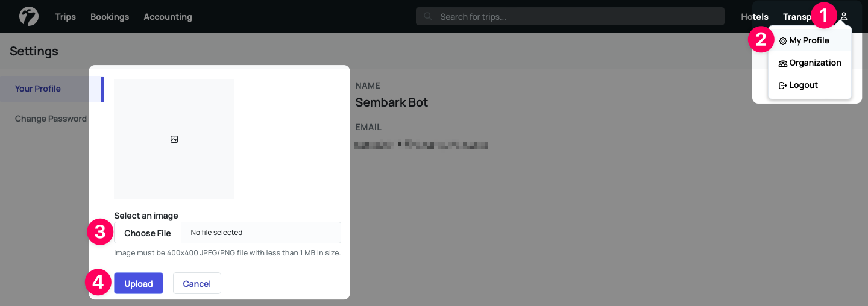The image size is (868, 306).
Task: Click the people icon beside Organization
Action: (783, 63)
